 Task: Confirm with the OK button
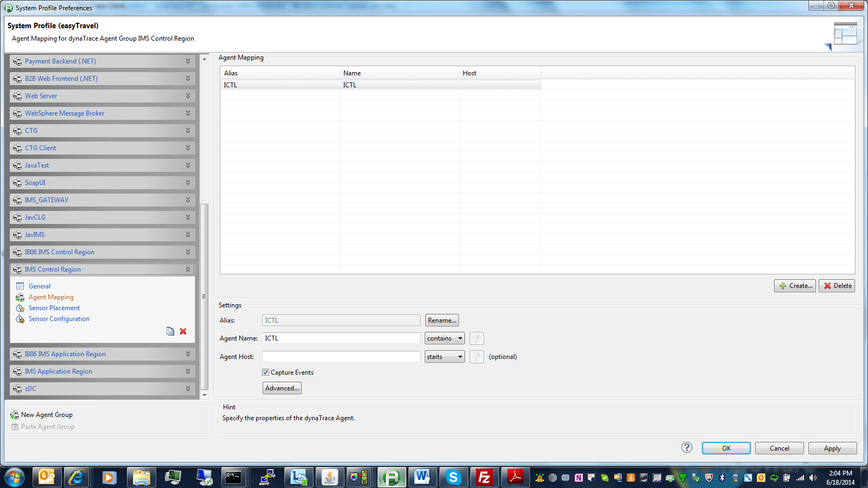(726, 448)
